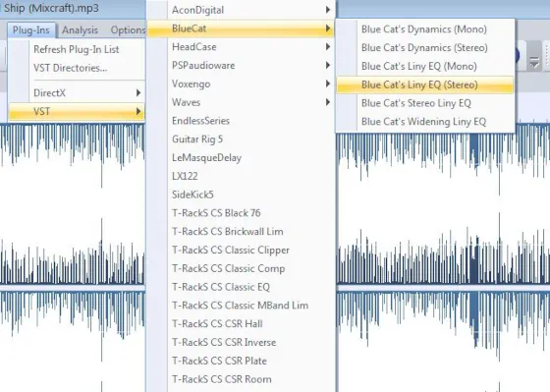Image resolution: width=550 pixels, height=392 pixels.
Task: Select the LX122 plug-in
Action: point(241,176)
